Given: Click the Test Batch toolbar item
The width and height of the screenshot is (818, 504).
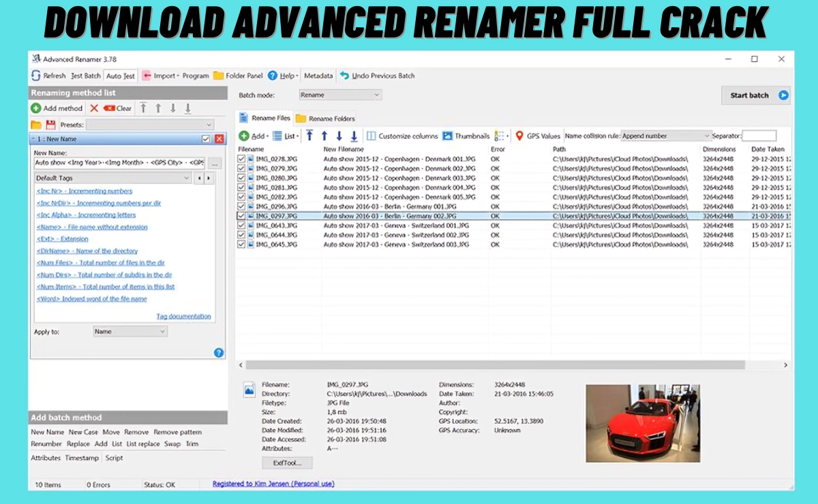Looking at the screenshot, I should pyautogui.click(x=86, y=76).
